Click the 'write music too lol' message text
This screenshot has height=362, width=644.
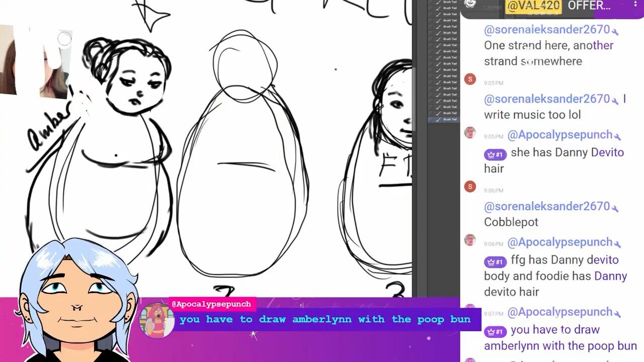pos(532,115)
